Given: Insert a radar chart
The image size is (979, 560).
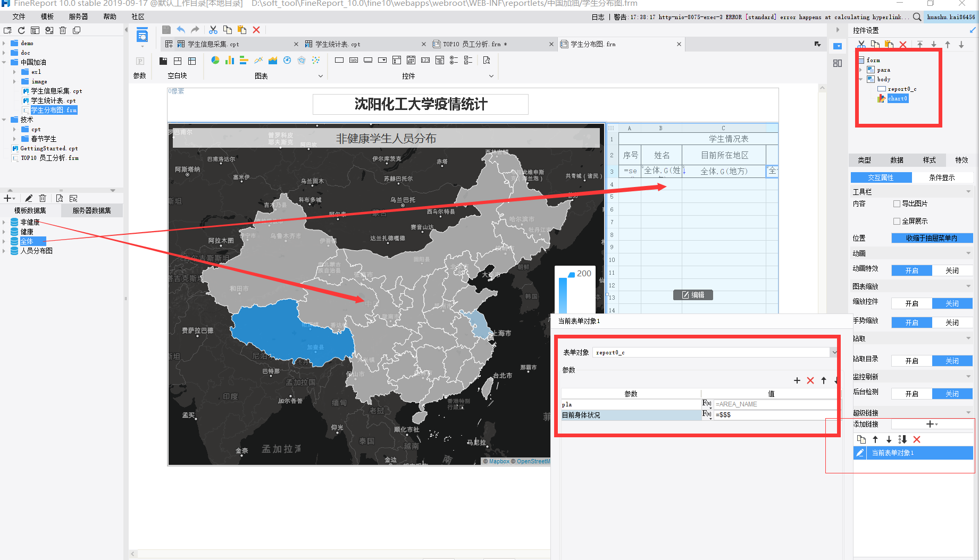Looking at the screenshot, I should click(x=302, y=60).
